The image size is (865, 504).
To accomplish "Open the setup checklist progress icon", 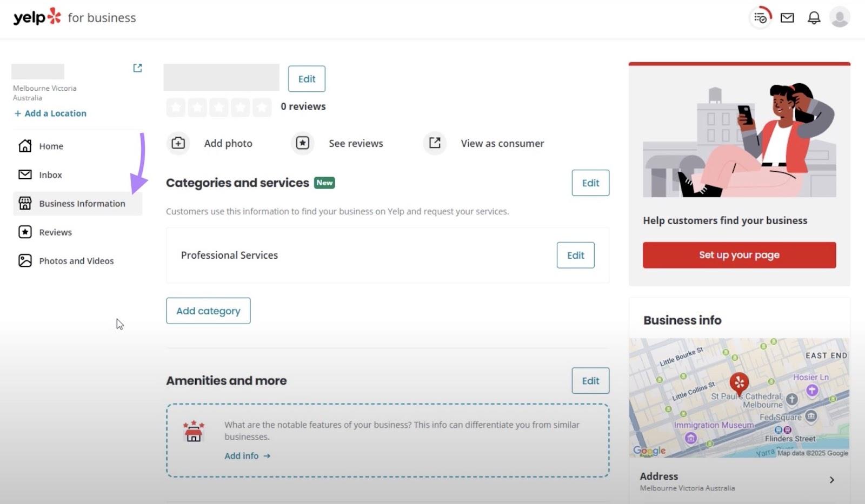I will coord(760,17).
